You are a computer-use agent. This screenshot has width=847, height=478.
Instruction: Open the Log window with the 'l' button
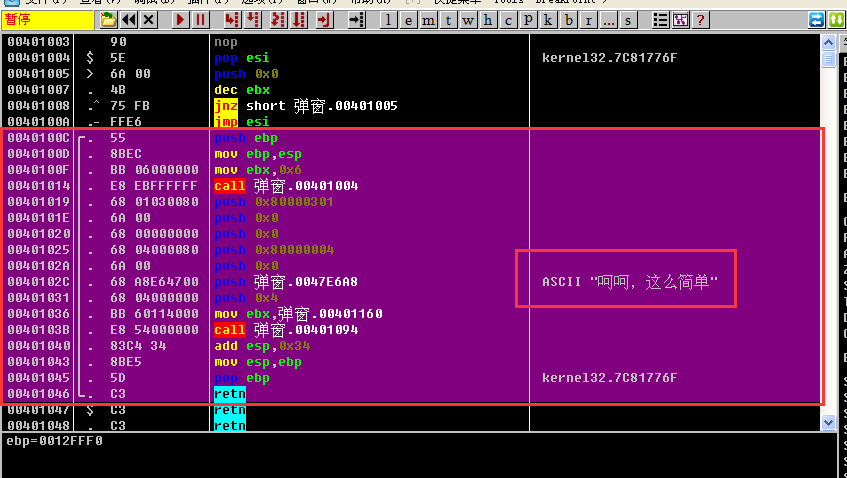click(388, 20)
